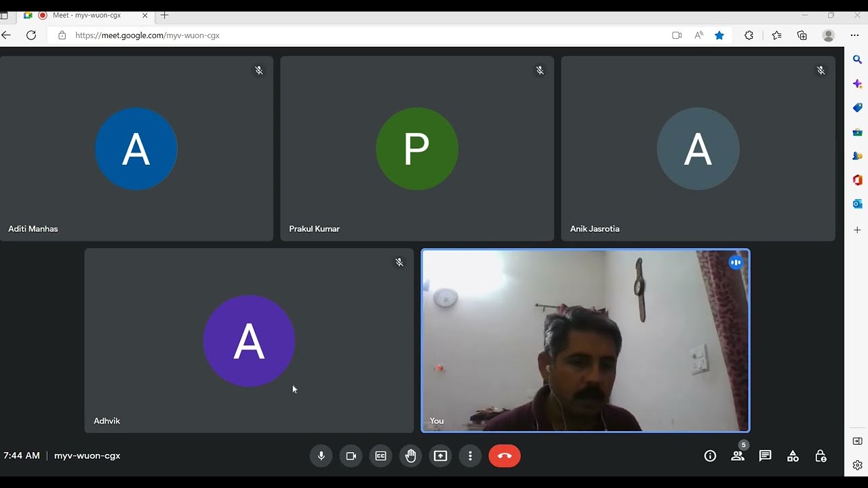Open sidebar Outlook icon
Screen dimensions: 868x488
(x=857, y=204)
